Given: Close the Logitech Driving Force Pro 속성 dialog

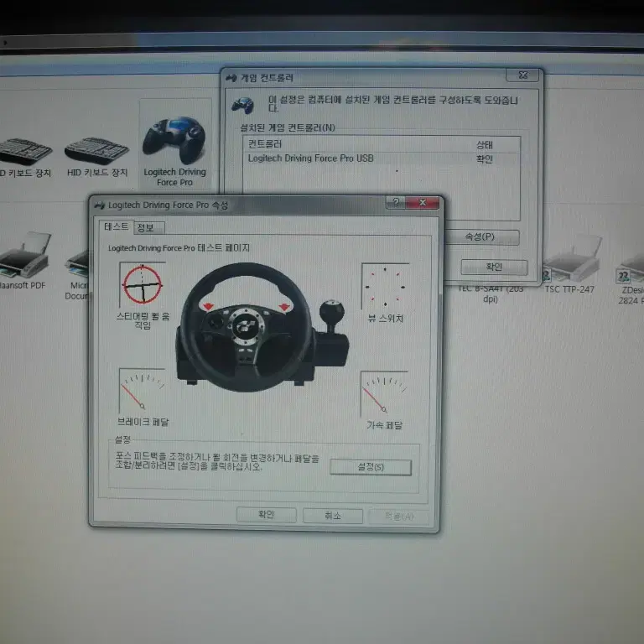Looking at the screenshot, I should 423,203.
